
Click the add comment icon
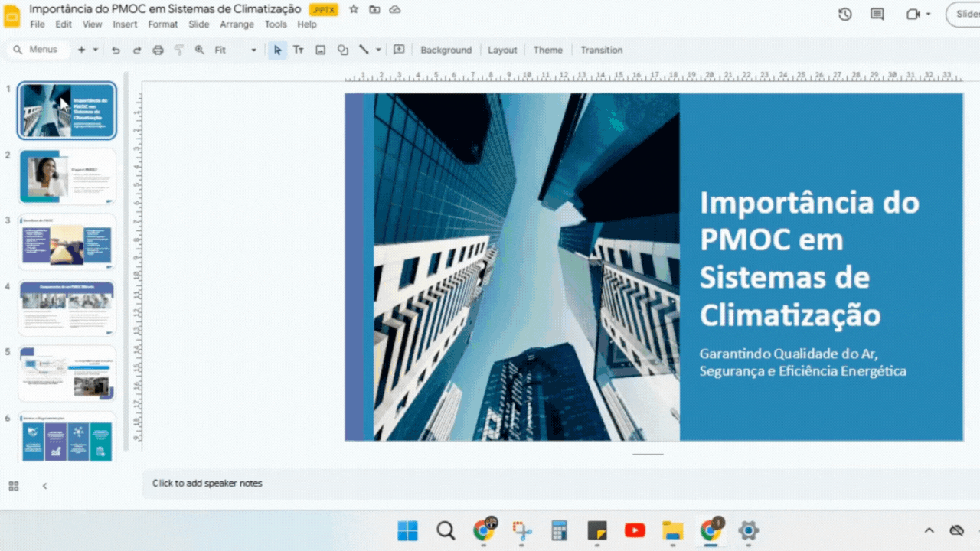tap(399, 50)
